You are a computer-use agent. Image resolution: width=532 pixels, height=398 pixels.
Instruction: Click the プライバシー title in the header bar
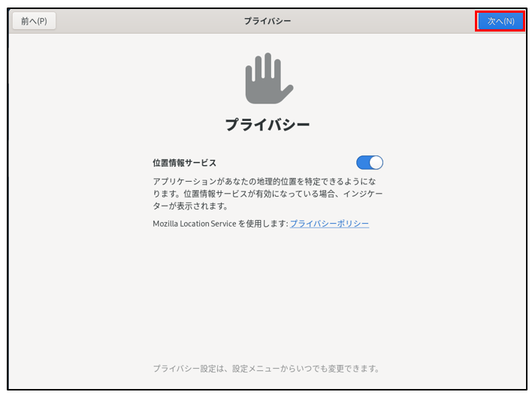tap(267, 21)
